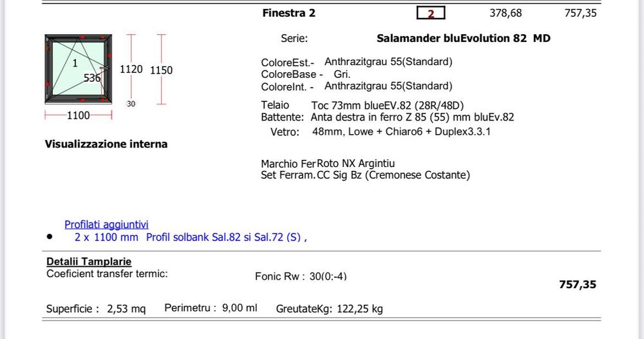Click CC Sig Bz (Cremonese Costante)
Image resolution: width=644 pixels, height=339 pixels.
(x=393, y=175)
